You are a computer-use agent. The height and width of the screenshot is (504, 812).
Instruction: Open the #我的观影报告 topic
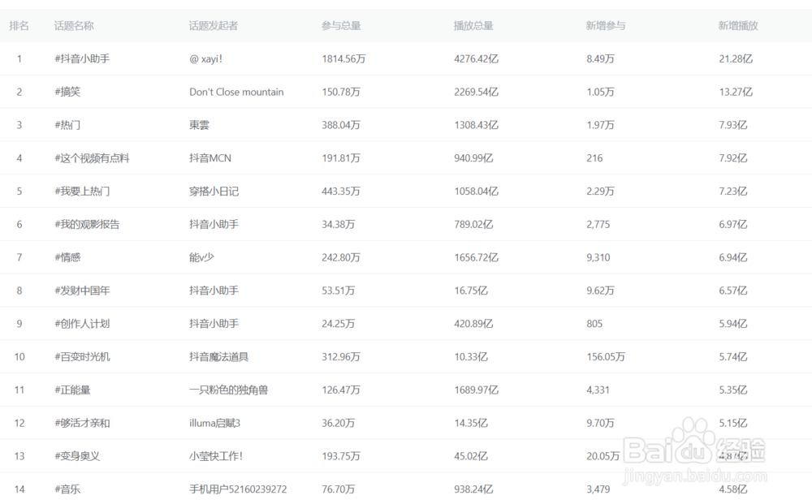pyautogui.click(x=87, y=225)
